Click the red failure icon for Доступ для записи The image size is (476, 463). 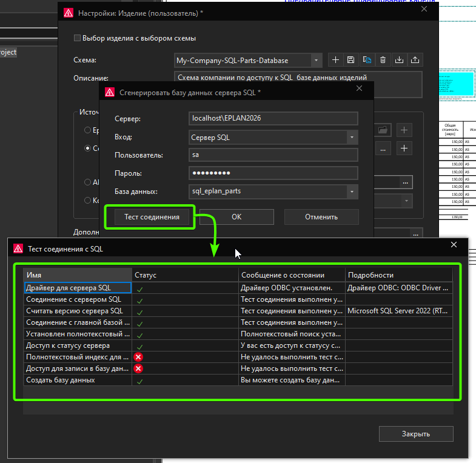[x=138, y=368]
